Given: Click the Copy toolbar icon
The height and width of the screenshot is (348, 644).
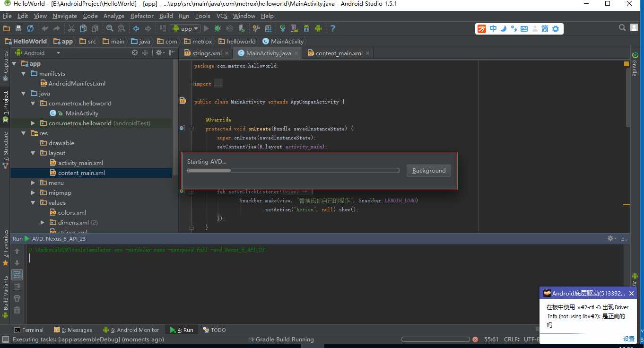Looking at the screenshot, I should pos(83,28).
